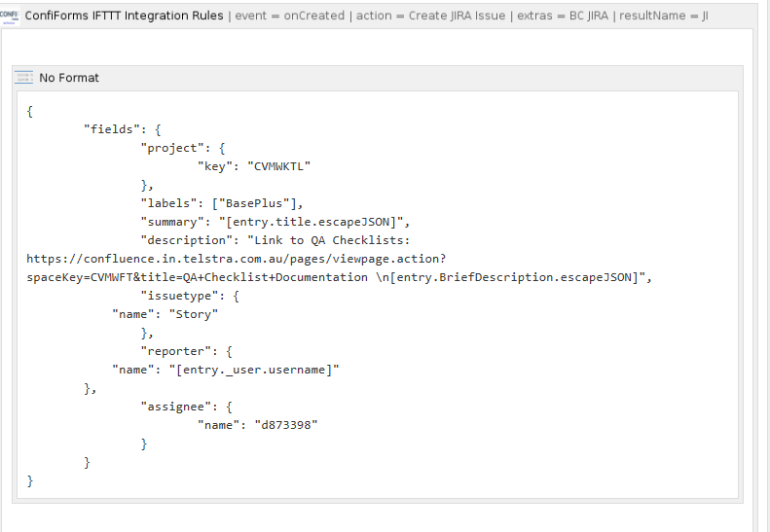Click the "reporter": { line
770x532 pixels.
[x=187, y=351]
